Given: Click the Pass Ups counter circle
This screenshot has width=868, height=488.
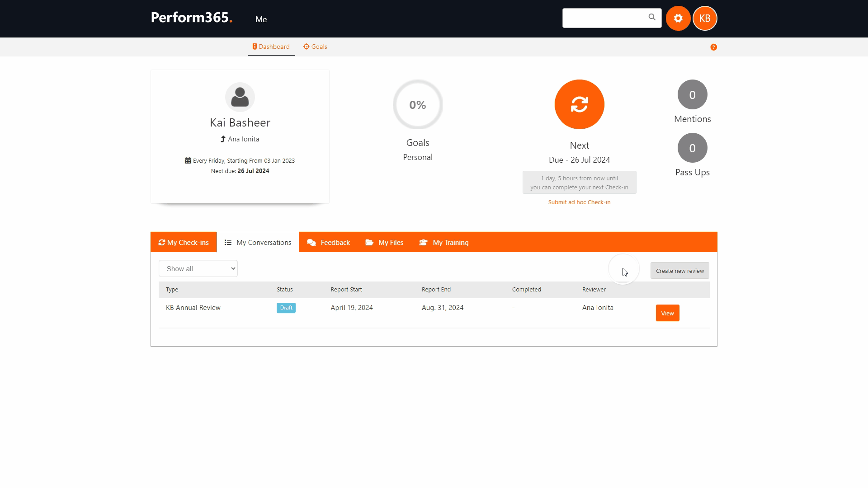Looking at the screenshot, I should [692, 148].
